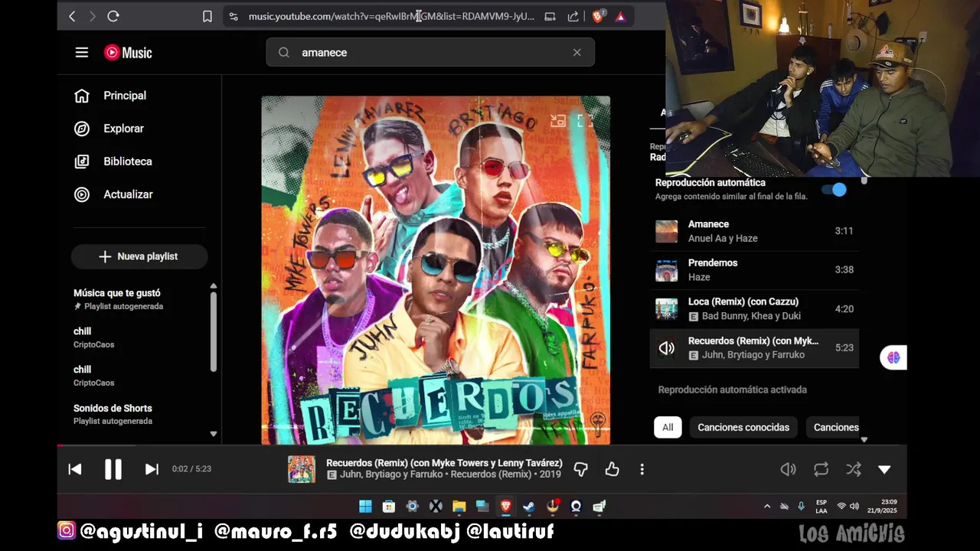Open volume control speaker icon
980x551 pixels.
coord(788,469)
